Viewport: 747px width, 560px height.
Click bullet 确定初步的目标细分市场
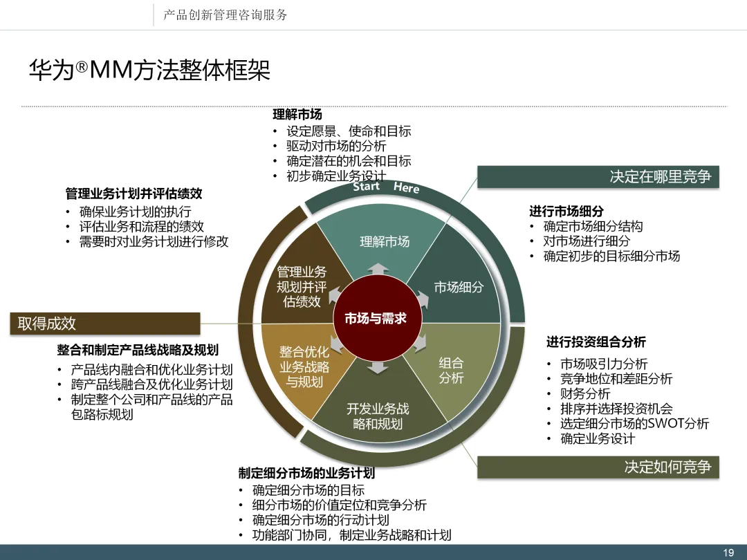tap(611, 256)
